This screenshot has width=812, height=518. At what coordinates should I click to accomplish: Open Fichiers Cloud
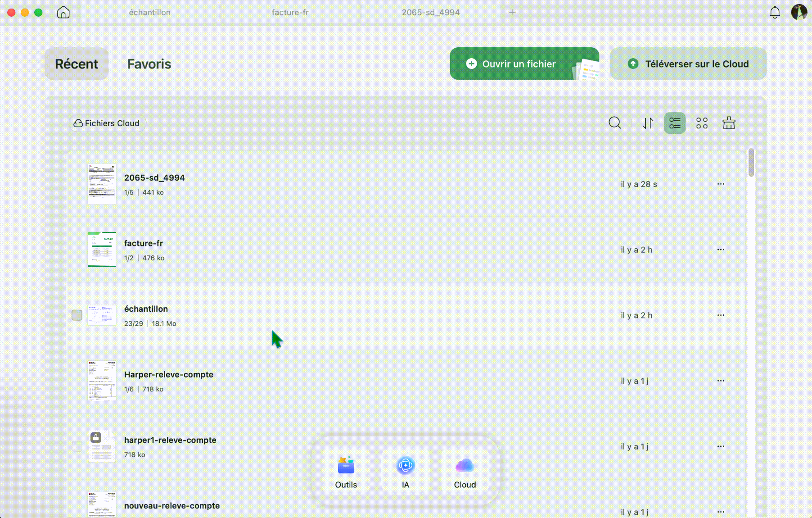[107, 123]
